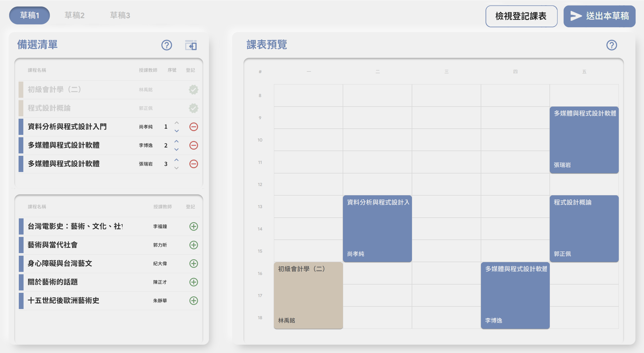644x353 pixels.
Task: Click the 授課教師 header in upper list
Action: click(148, 70)
